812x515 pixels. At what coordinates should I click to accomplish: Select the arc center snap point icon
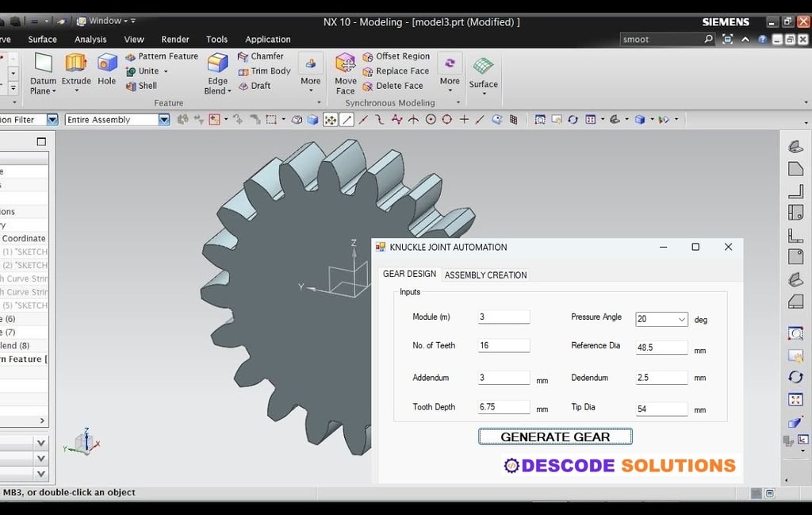click(x=431, y=120)
